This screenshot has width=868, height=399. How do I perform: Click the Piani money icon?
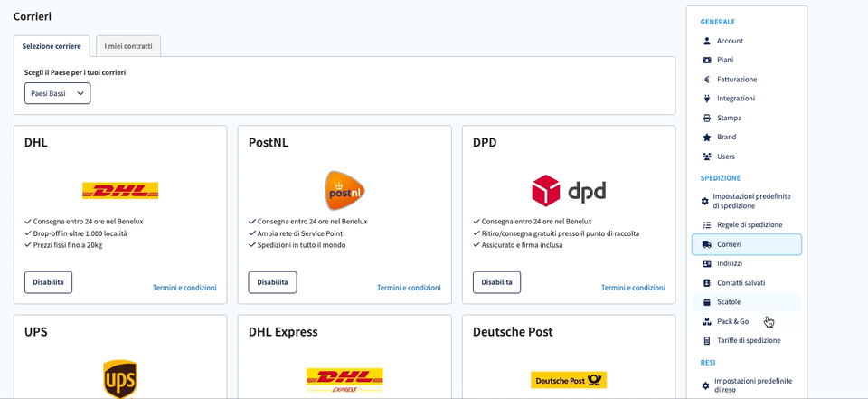coord(706,60)
